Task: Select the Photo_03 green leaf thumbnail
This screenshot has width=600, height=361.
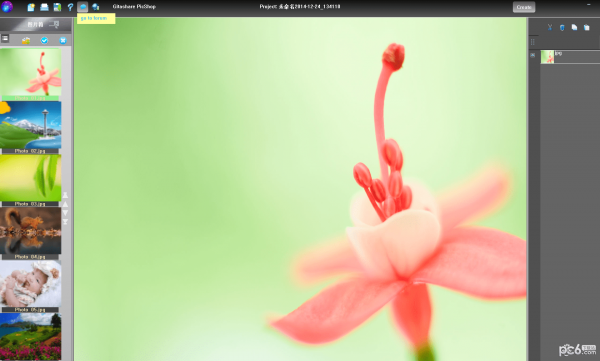Action: pyautogui.click(x=31, y=178)
